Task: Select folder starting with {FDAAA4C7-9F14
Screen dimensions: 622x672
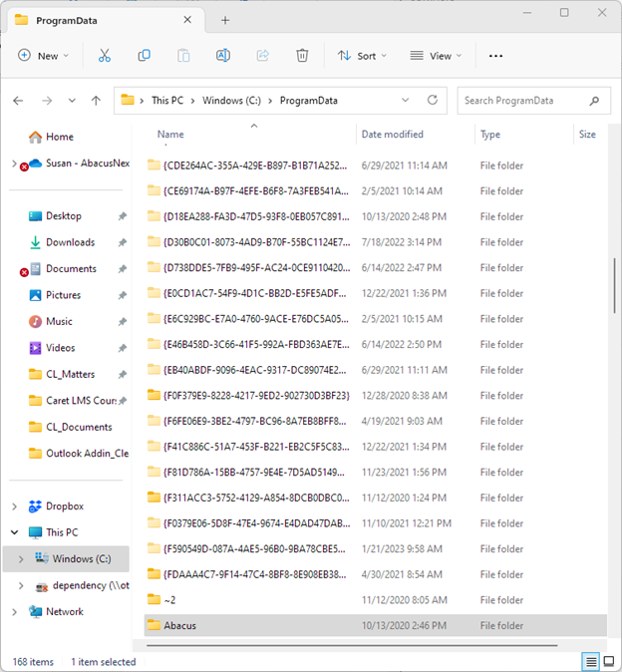Action: (x=375, y=574)
